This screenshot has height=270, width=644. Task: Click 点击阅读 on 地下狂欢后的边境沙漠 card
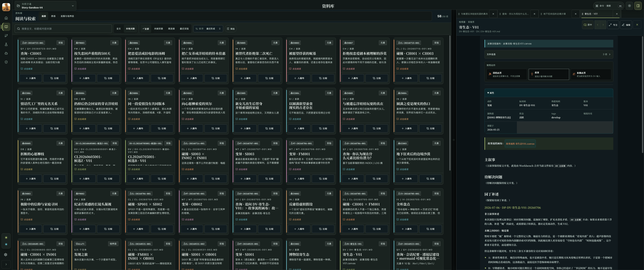tap(402, 169)
